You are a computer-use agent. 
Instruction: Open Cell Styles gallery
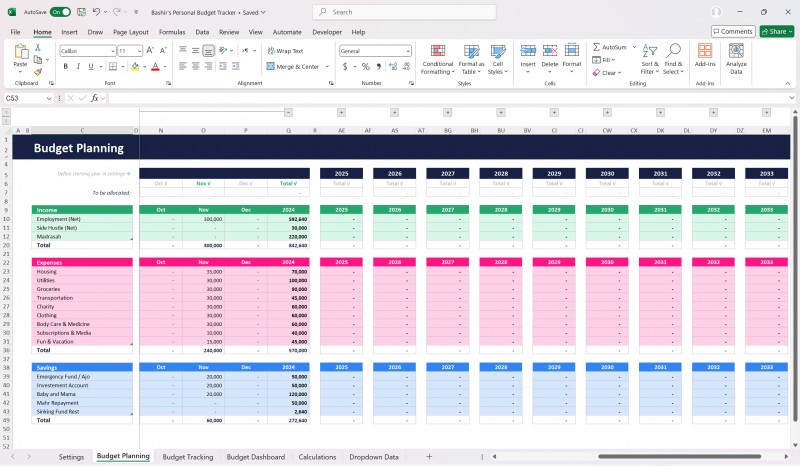pos(498,59)
